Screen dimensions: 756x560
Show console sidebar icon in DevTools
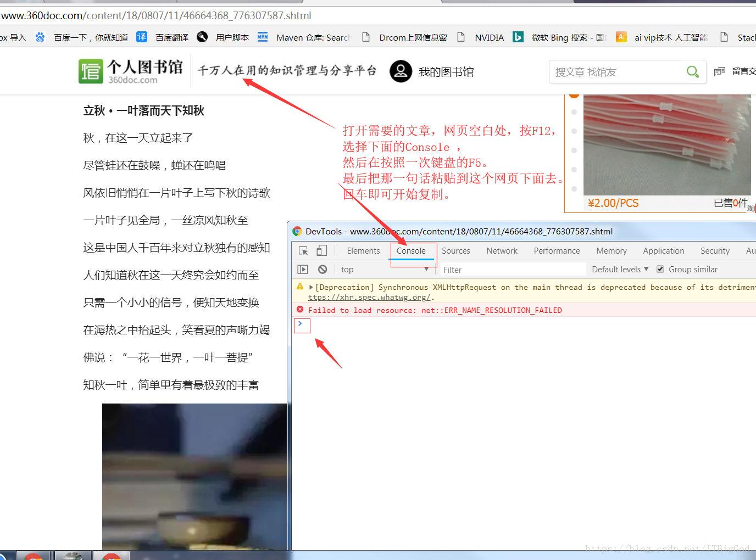[303, 270]
